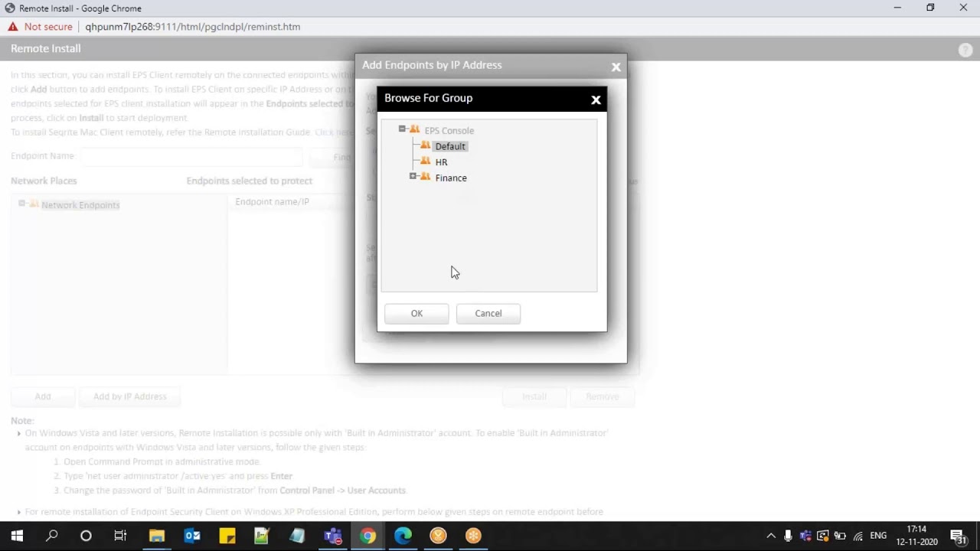Collapse the EPS Console tree node
This screenshot has width=980, height=551.
402,129
